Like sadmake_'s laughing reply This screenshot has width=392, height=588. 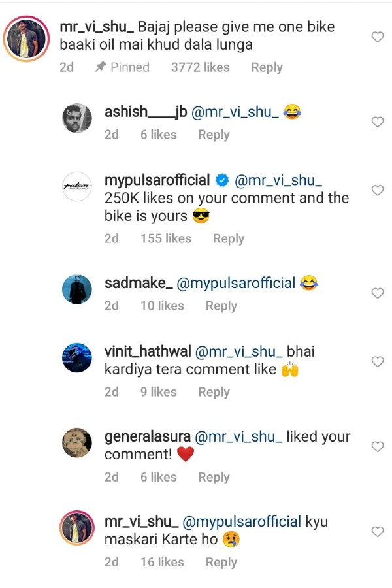[x=377, y=293]
